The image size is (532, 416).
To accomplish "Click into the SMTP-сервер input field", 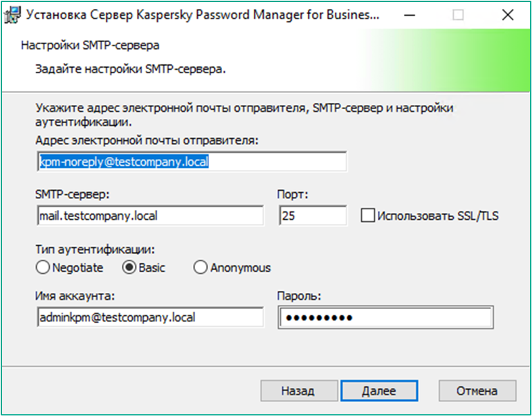I will coord(150,216).
